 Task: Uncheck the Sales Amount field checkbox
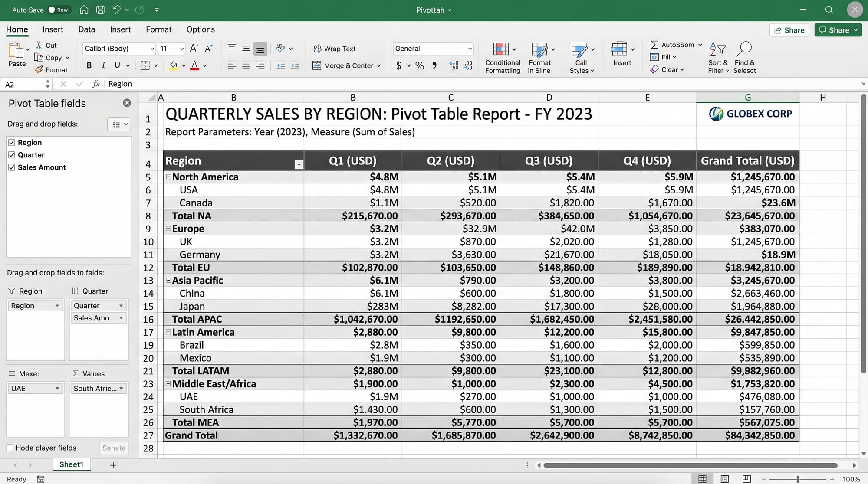(x=12, y=167)
